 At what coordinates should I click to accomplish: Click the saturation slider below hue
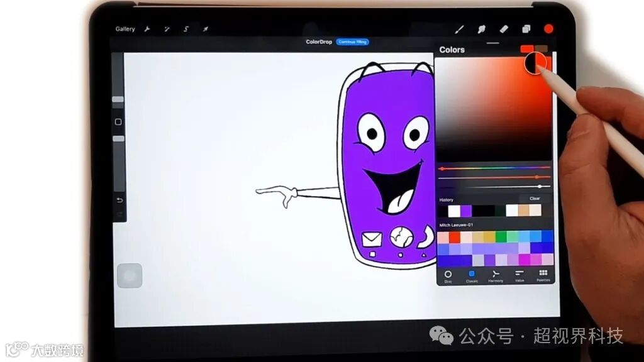[x=494, y=177]
